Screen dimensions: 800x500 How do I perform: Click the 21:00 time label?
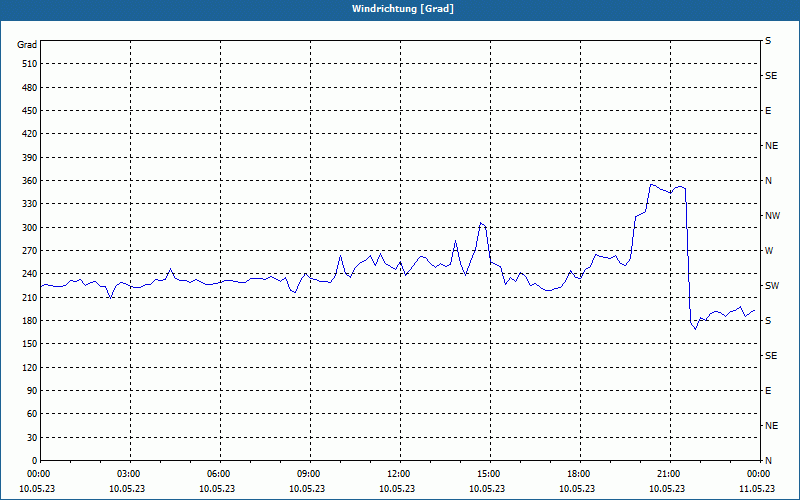[668, 474]
